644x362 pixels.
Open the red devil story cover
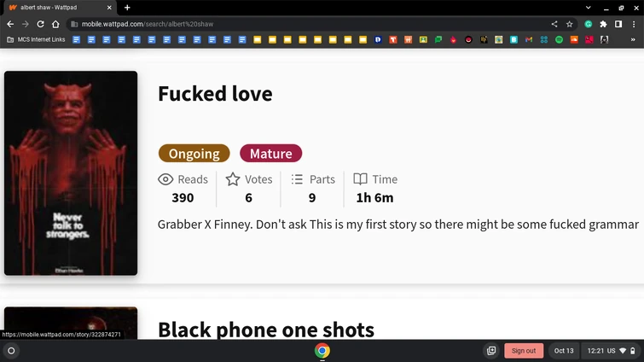[x=71, y=173]
